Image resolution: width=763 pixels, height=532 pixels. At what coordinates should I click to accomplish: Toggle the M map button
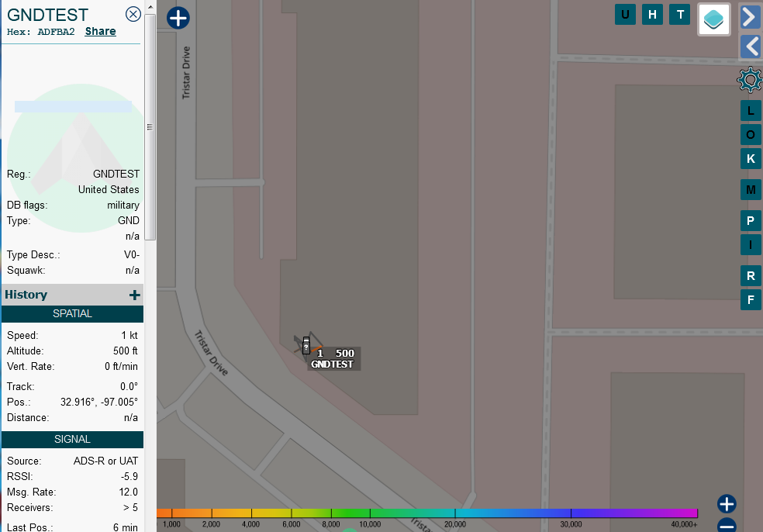751,190
